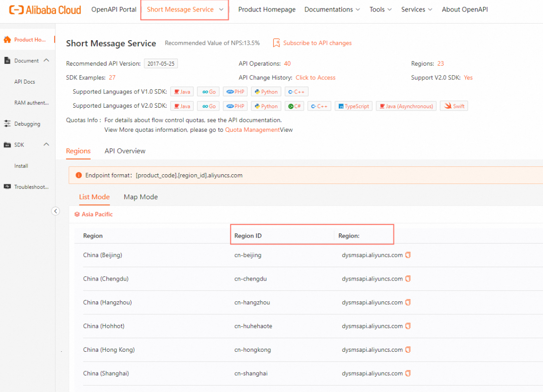Click the Region ID column header
Image resolution: width=543 pixels, height=392 pixels.
tap(248, 236)
